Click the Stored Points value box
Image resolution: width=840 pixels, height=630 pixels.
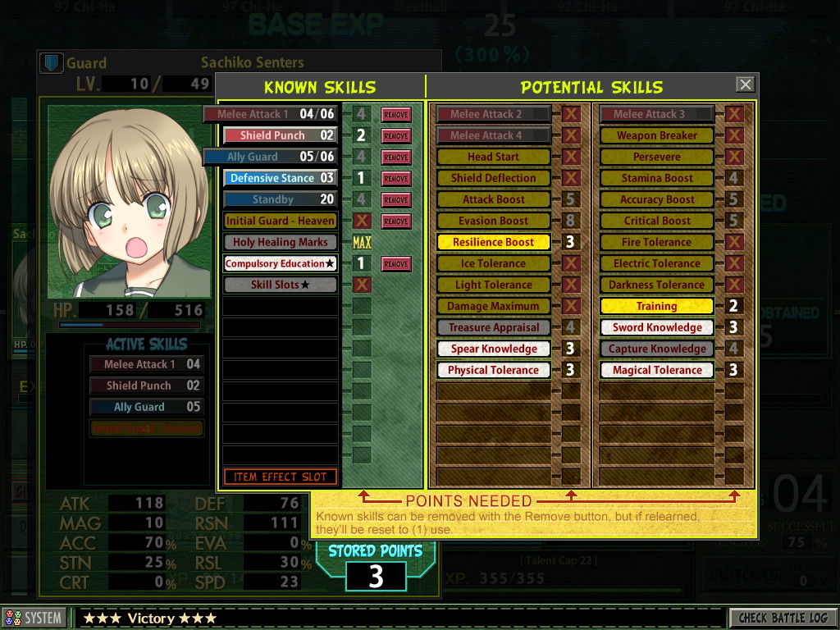[376, 577]
